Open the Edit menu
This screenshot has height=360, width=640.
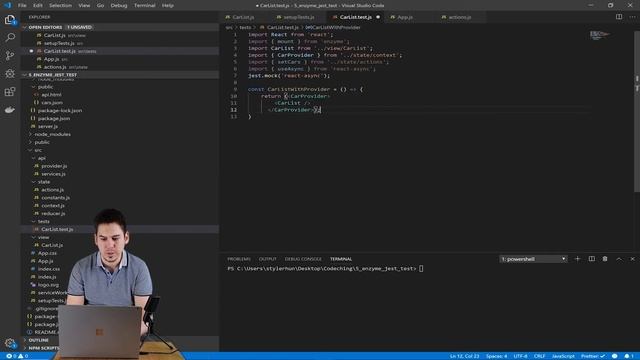[x=38, y=5]
